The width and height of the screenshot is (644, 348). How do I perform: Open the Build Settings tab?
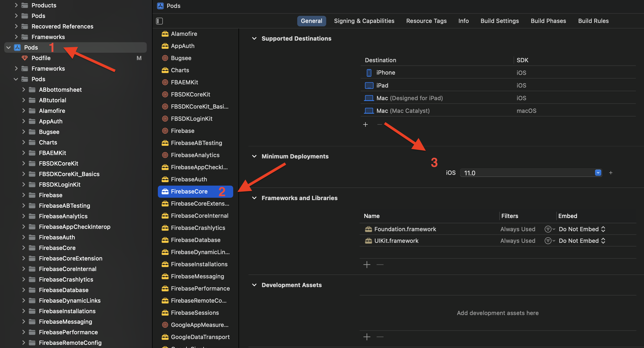point(500,21)
